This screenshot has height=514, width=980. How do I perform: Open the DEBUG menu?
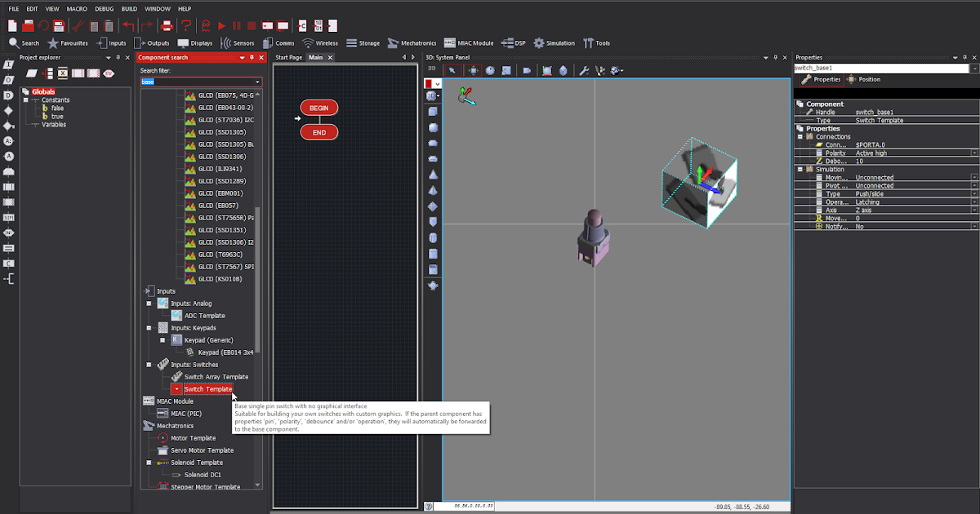pos(104,8)
